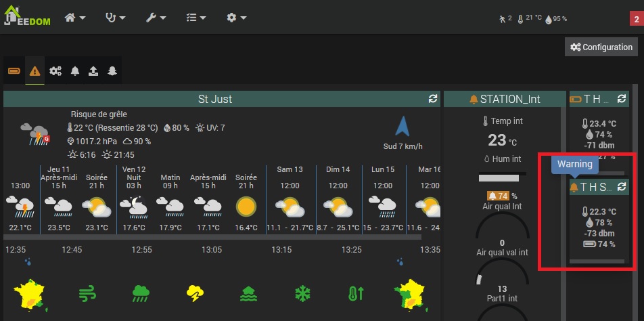Click the bell icon on STATION_Int

point(473,100)
